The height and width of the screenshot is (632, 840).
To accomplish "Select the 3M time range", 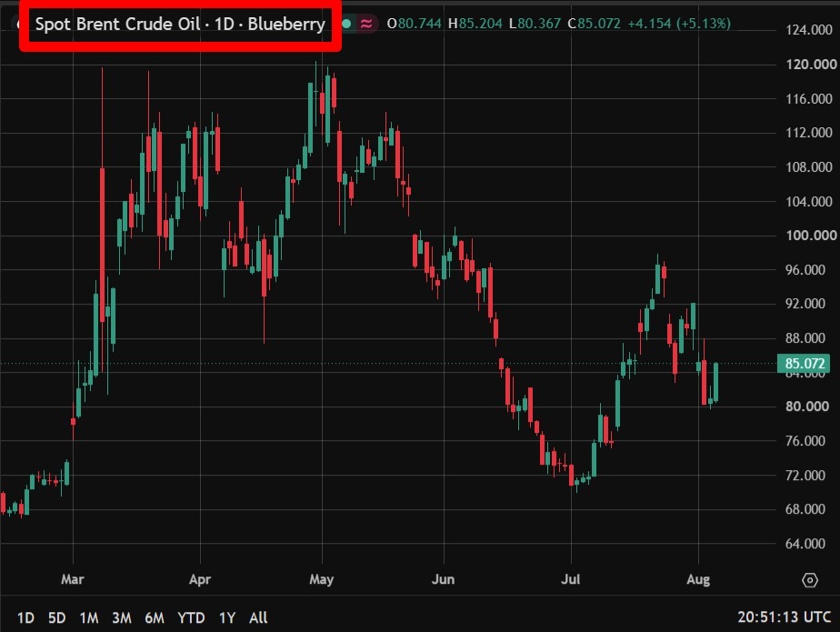I will click(x=122, y=618).
